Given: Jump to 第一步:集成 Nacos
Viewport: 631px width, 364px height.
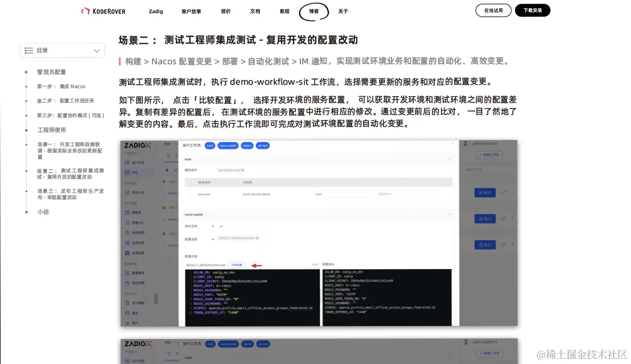Looking at the screenshot, I should pos(61,86).
